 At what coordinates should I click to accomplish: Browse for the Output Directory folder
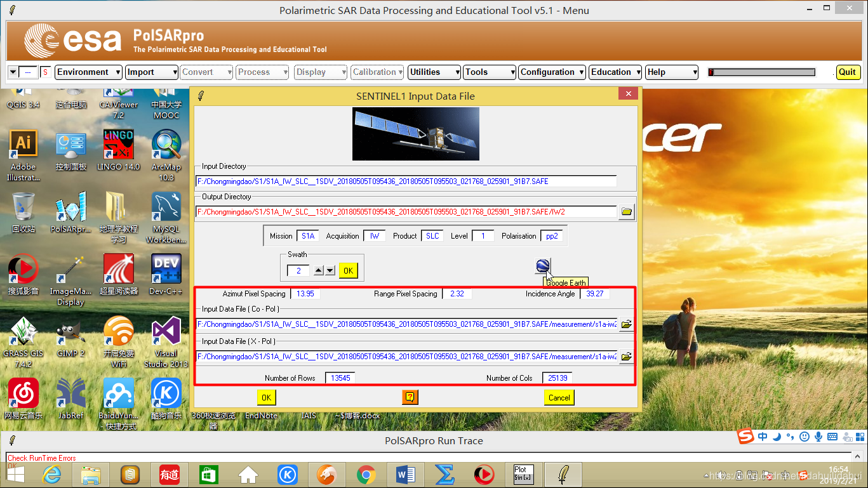627,212
